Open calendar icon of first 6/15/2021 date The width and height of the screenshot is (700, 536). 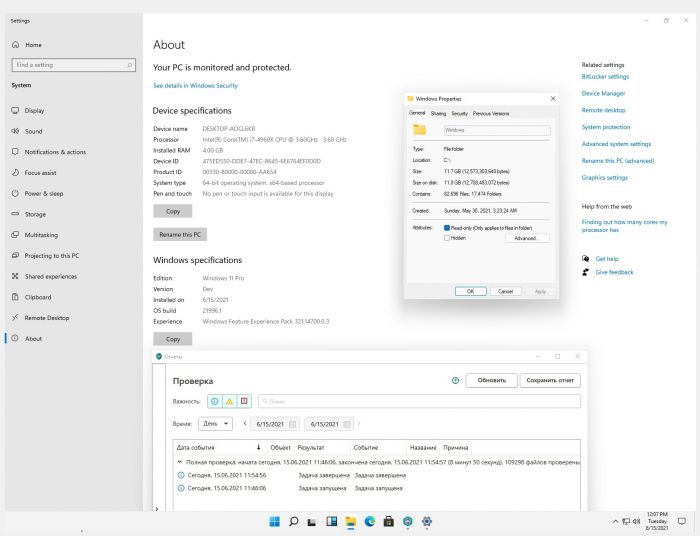click(293, 424)
